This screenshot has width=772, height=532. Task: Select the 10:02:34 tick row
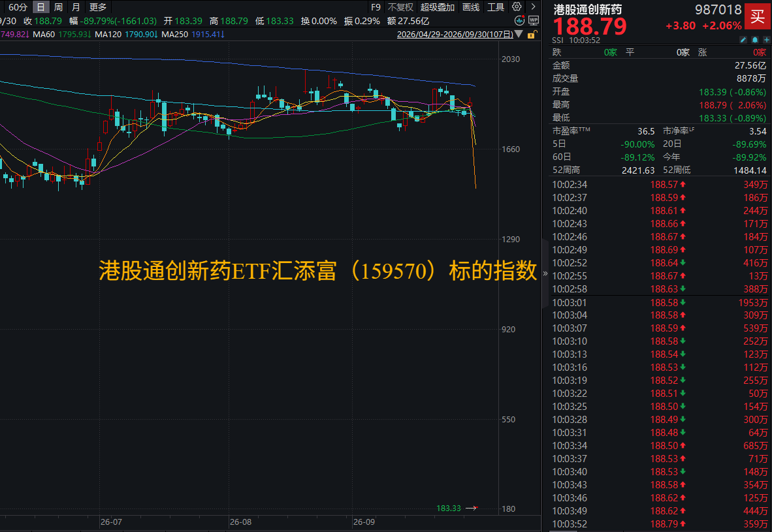659,185
